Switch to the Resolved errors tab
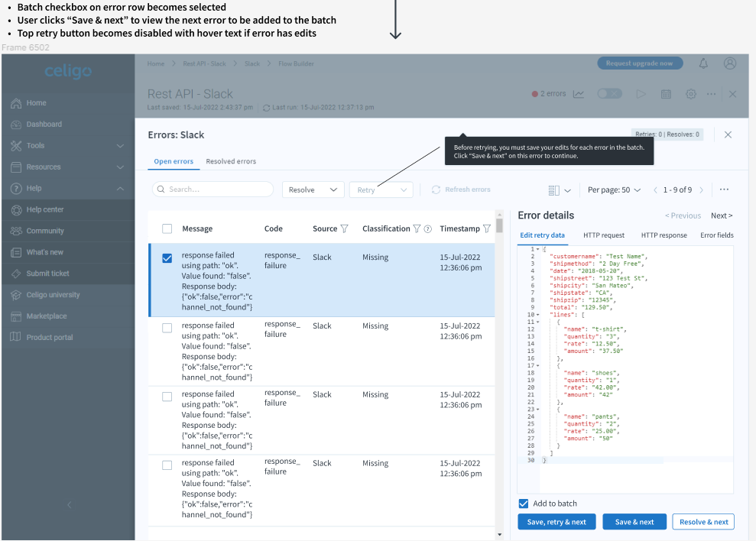The width and height of the screenshot is (756, 541). pyautogui.click(x=231, y=161)
